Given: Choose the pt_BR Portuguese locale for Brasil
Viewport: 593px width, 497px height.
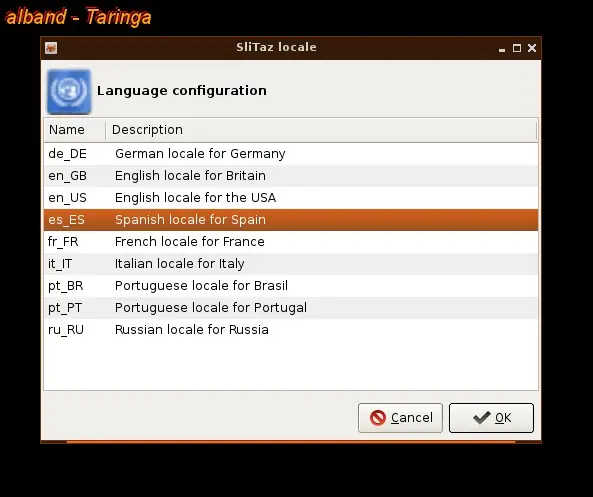Looking at the screenshot, I should (291, 286).
